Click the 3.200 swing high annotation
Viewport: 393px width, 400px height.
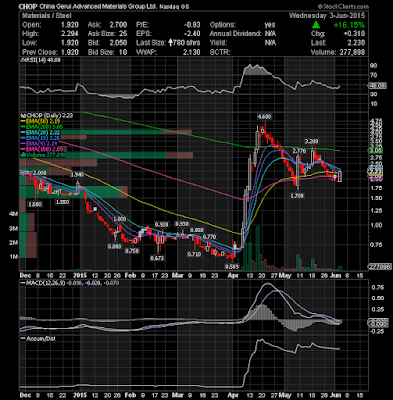311,141
